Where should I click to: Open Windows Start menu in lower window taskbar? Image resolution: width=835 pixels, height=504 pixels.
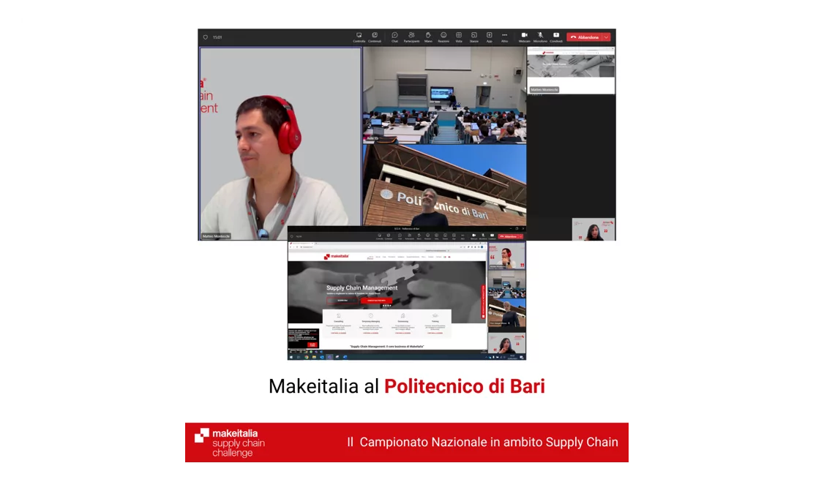tap(291, 357)
